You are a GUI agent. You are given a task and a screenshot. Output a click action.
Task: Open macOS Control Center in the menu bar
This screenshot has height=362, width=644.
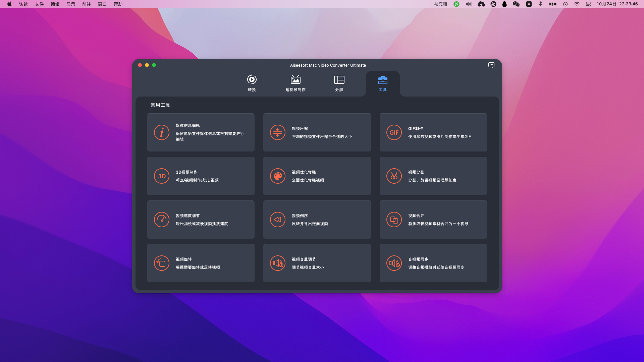pos(588,4)
